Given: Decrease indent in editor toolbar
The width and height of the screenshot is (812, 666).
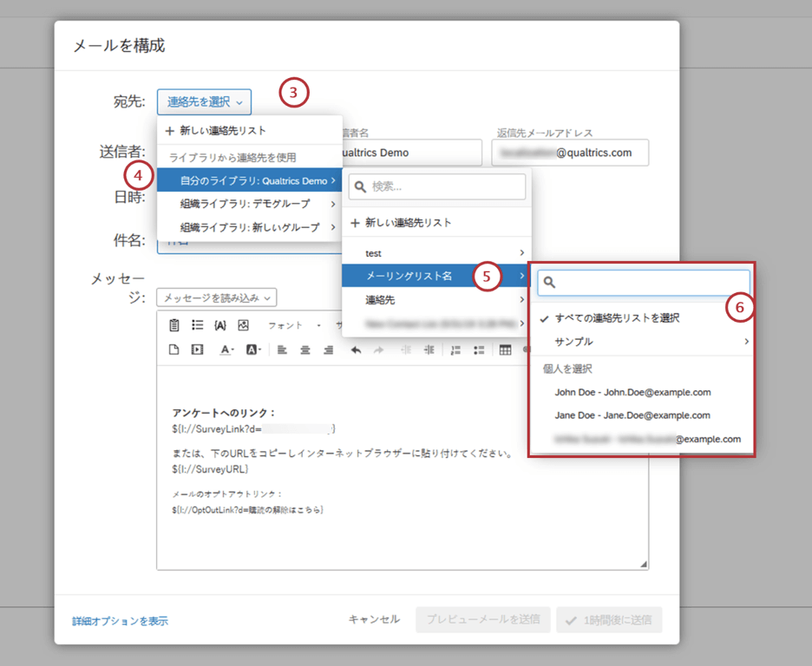Looking at the screenshot, I should (406, 350).
